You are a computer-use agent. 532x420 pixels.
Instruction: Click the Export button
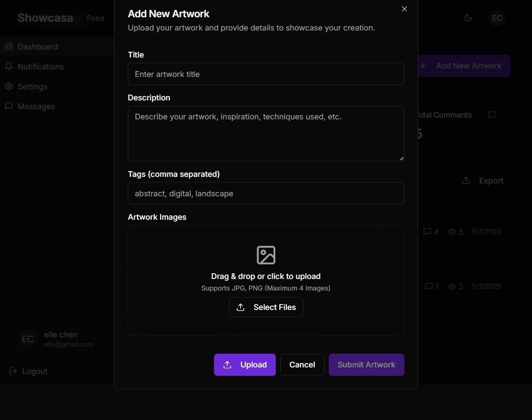[x=483, y=181]
